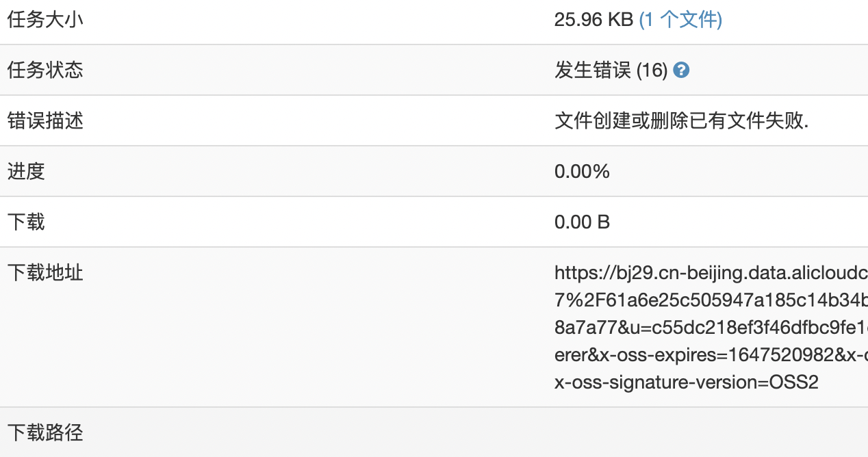Click the URL line containing 61a6e25c505947a185c14b34
The height and width of the screenshot is (457, 868).
(x=685, y=300)
